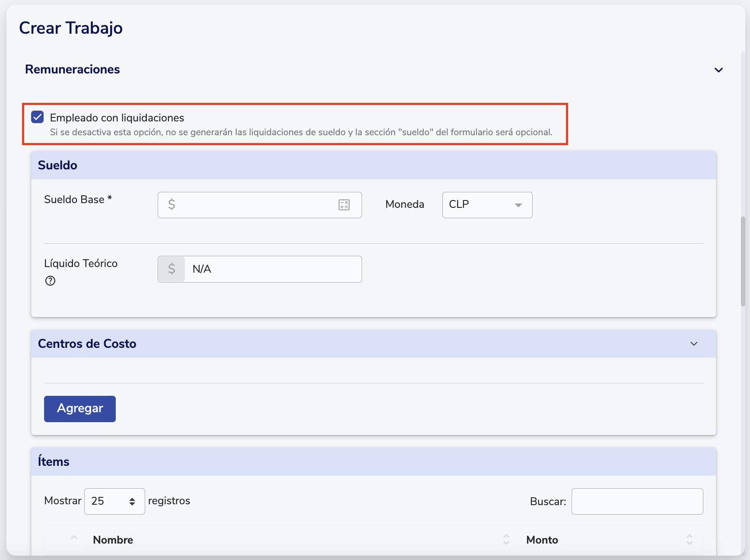Click the Monto column sort arrows
The height and width of the screenshot is (560, 750).
[x=689, y=539]
